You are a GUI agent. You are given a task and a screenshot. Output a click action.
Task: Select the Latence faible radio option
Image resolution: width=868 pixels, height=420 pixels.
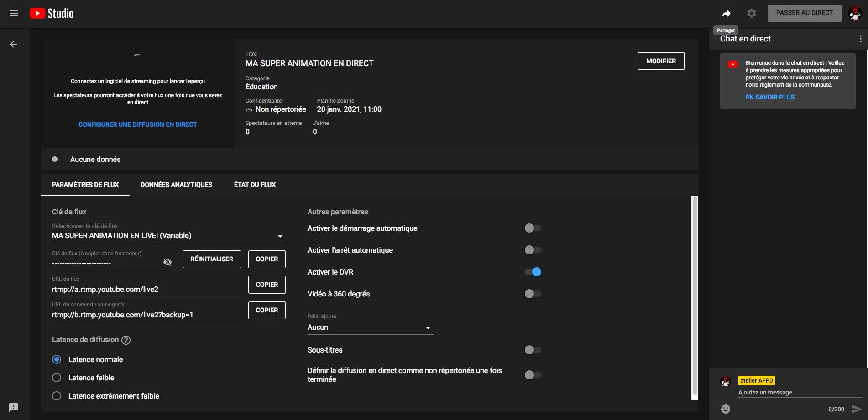57,378
